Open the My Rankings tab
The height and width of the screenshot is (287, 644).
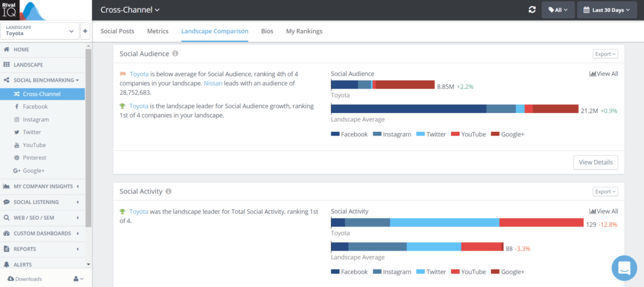point(304,31)
